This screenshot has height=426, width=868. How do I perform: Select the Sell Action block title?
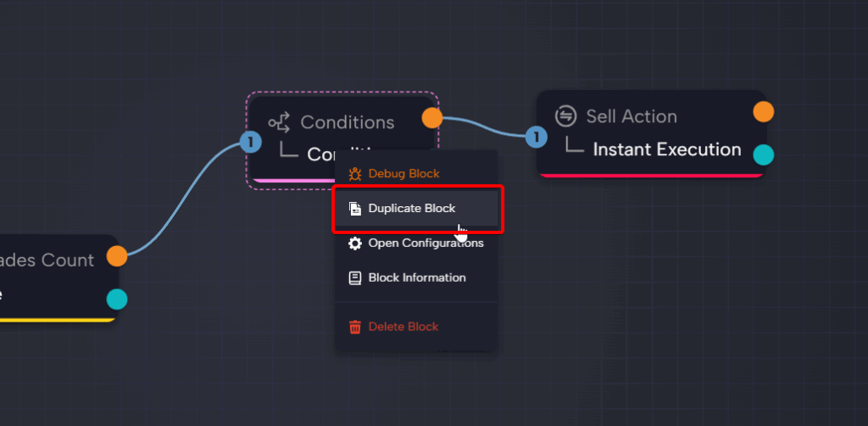[x=631, y=116]
